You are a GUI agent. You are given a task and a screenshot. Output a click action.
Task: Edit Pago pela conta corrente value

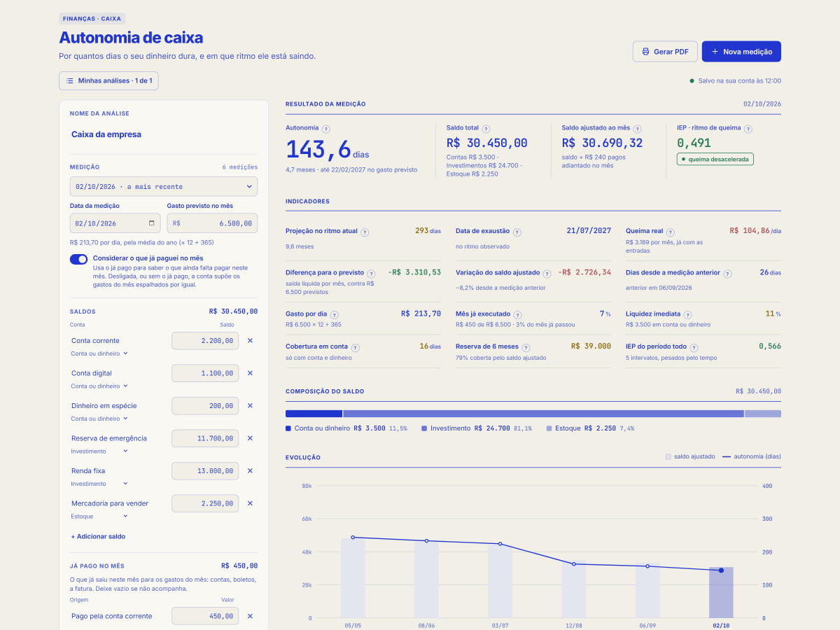(205, 616)
